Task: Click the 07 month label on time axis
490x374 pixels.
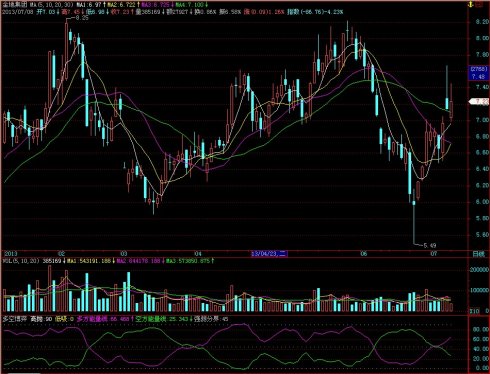Action: tap(433, 254)
